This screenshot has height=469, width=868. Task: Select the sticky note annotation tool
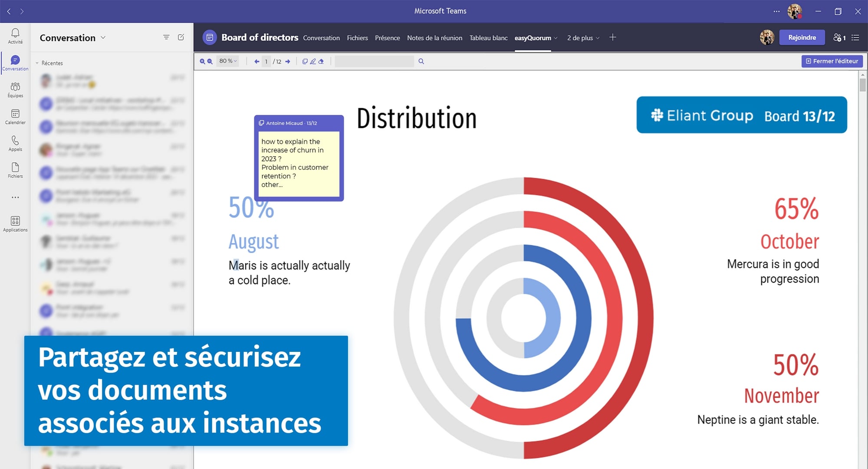pyautogui.click(x=305, y=62)
